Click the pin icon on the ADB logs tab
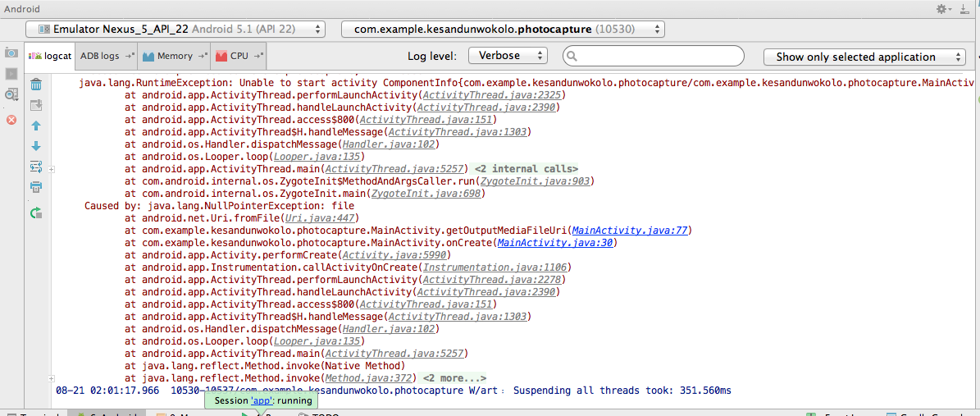Screen dimensions: 980x416 (x=130, y=57)
